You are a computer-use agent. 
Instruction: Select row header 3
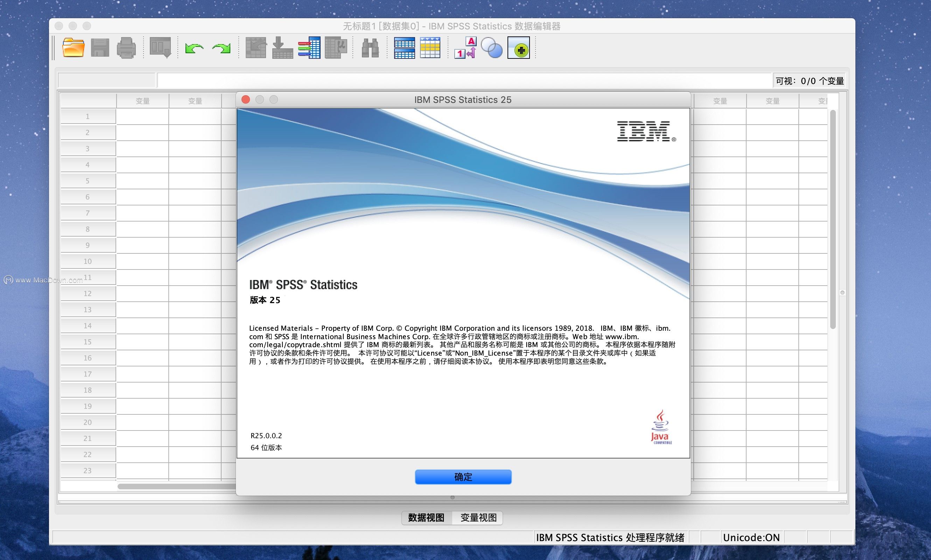pos(88,149)
